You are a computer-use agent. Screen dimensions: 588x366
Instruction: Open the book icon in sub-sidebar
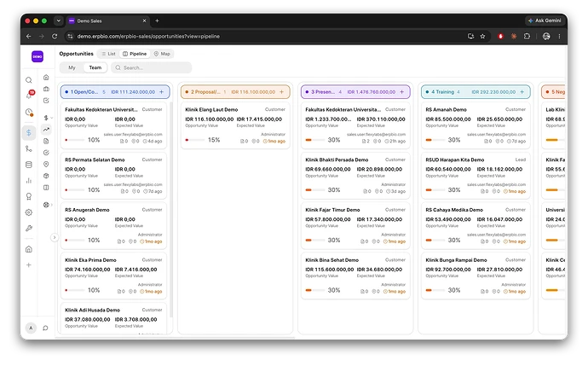[46, 188]
